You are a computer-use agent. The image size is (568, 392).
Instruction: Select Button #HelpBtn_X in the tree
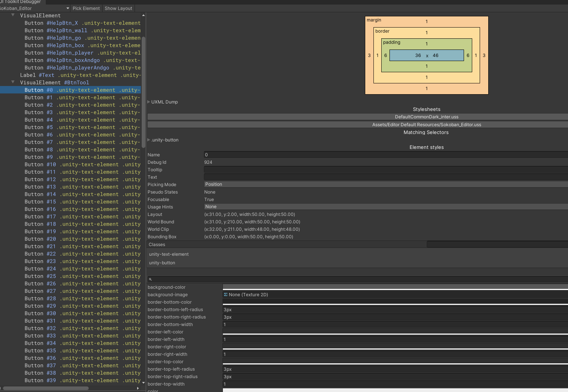(70, 23)
